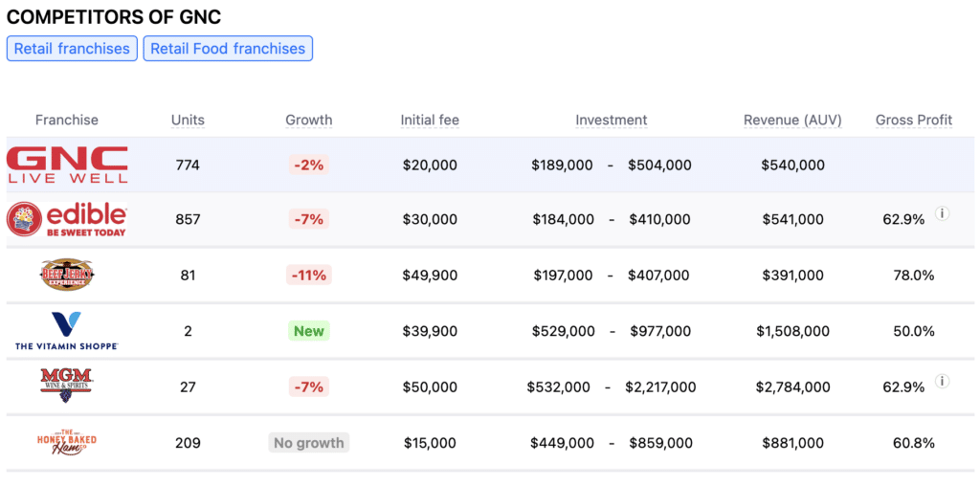
Task: Open the Retail franchises tag
Action: (72, 49)
